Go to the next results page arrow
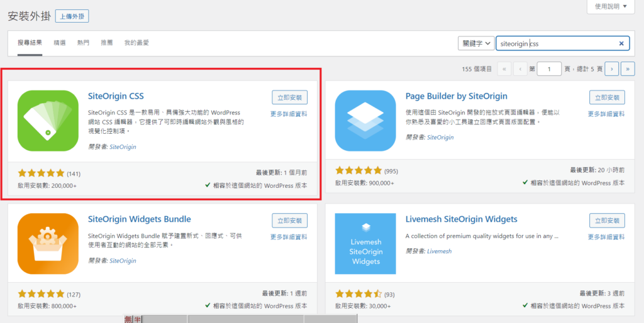Viewport: 644px width, 323px height. [x=611, y=69]
